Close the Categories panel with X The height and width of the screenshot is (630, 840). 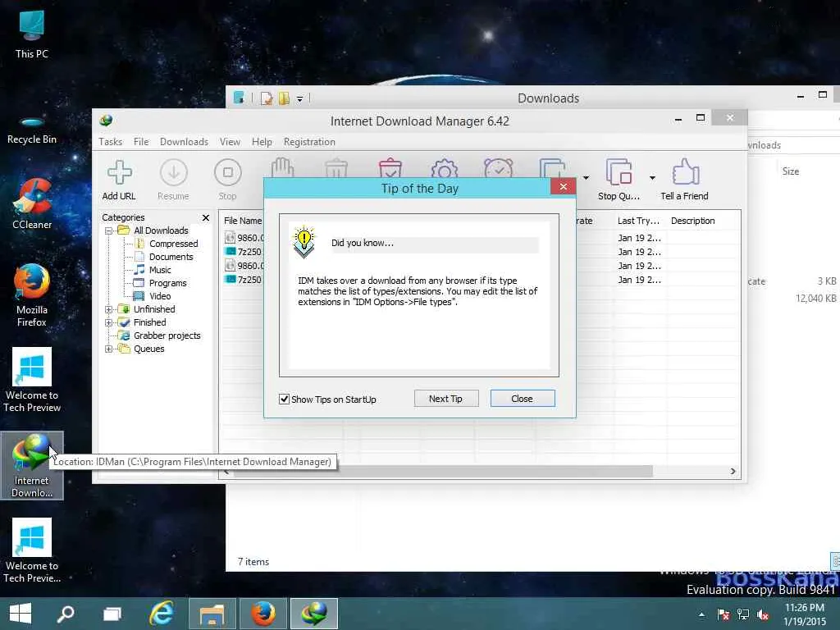[206, 217]
